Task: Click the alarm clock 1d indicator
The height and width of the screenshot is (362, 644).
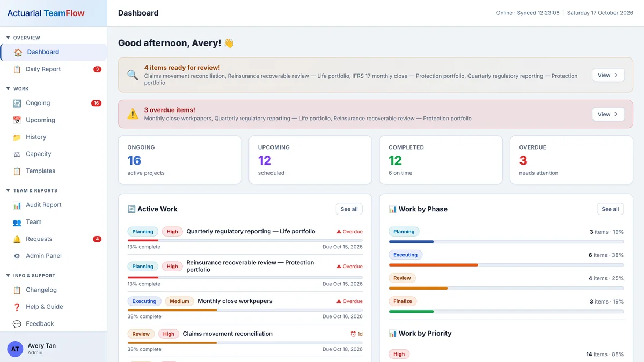Action: [x=356, y=334]
